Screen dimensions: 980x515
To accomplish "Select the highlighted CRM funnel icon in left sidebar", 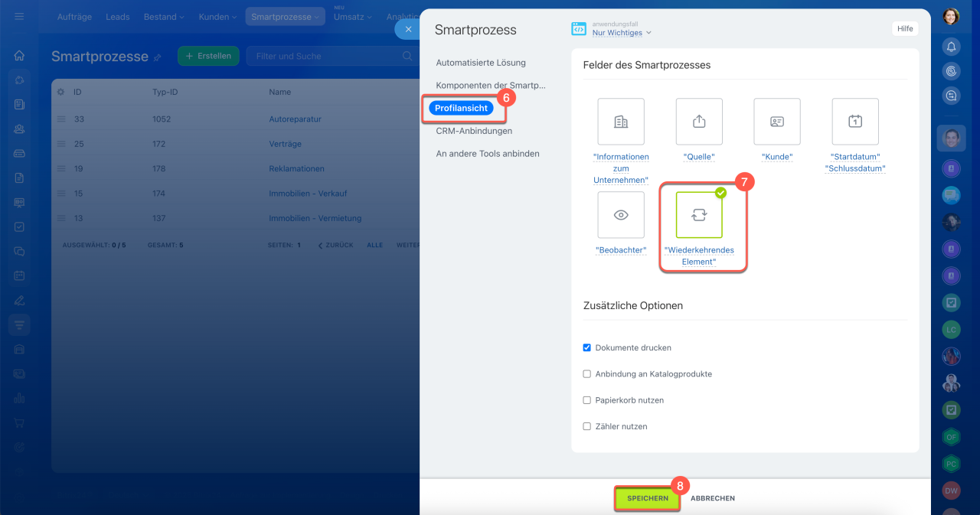I will click(19, 324).
